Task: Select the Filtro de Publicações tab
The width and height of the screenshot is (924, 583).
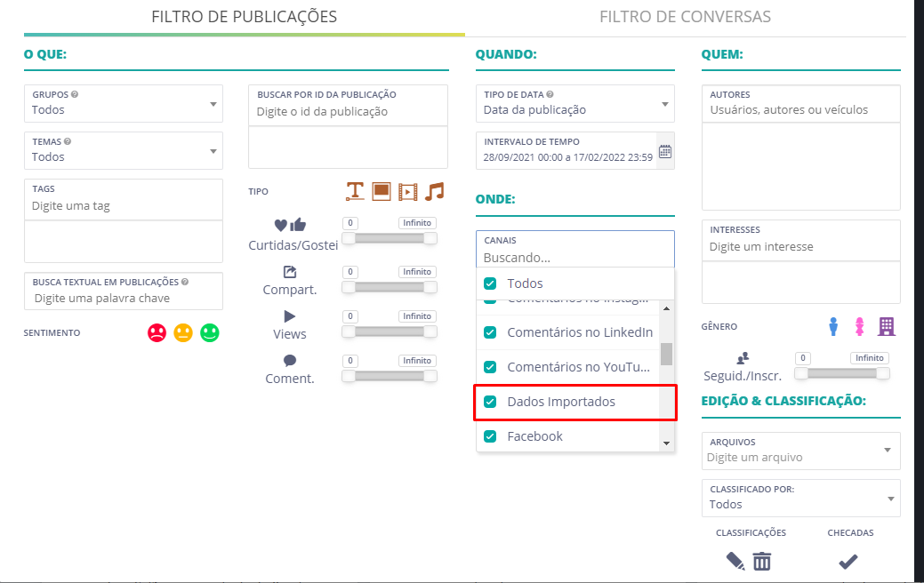Action: coord(244,17)
